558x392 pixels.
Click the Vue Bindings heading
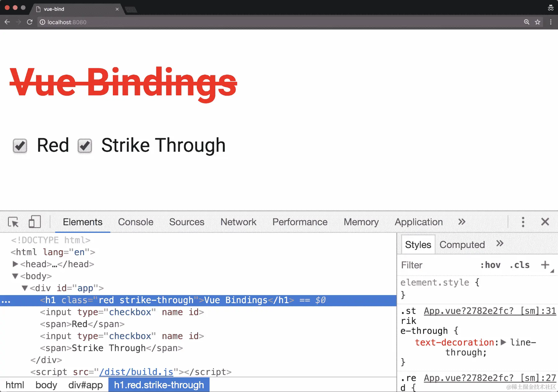[123, 84]
